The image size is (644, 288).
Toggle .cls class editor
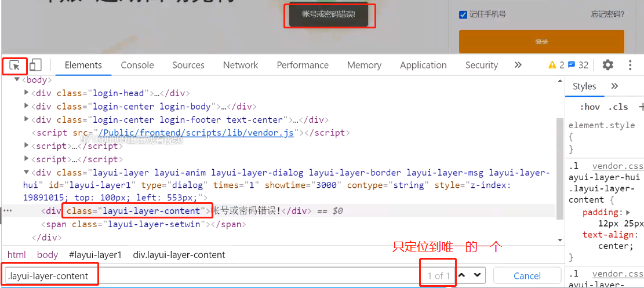tap(618, 107)
